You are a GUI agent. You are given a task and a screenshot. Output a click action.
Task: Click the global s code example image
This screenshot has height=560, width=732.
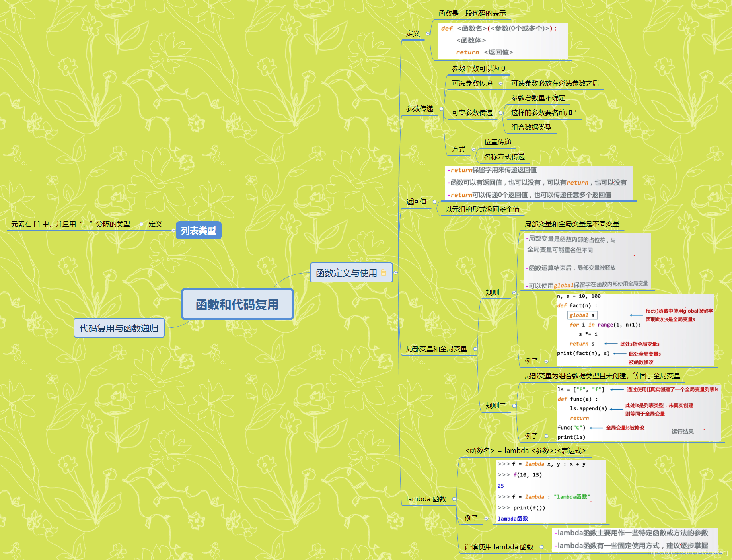tap(635, 330)
